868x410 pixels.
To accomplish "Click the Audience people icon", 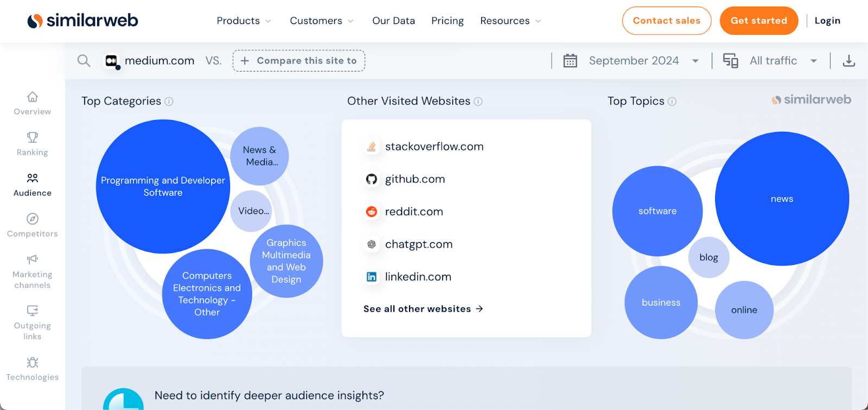I will pos(33,178).
